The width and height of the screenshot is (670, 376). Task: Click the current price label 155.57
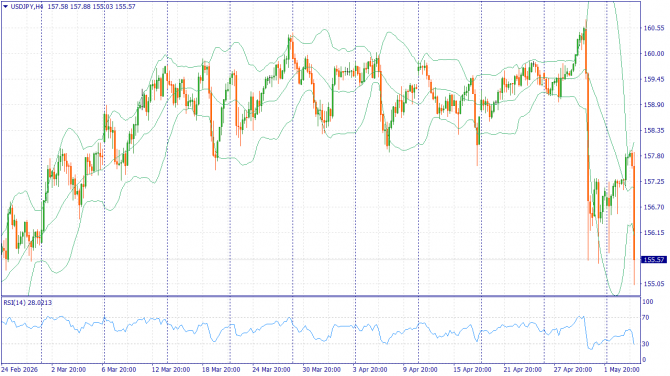[x=653, y=260]
